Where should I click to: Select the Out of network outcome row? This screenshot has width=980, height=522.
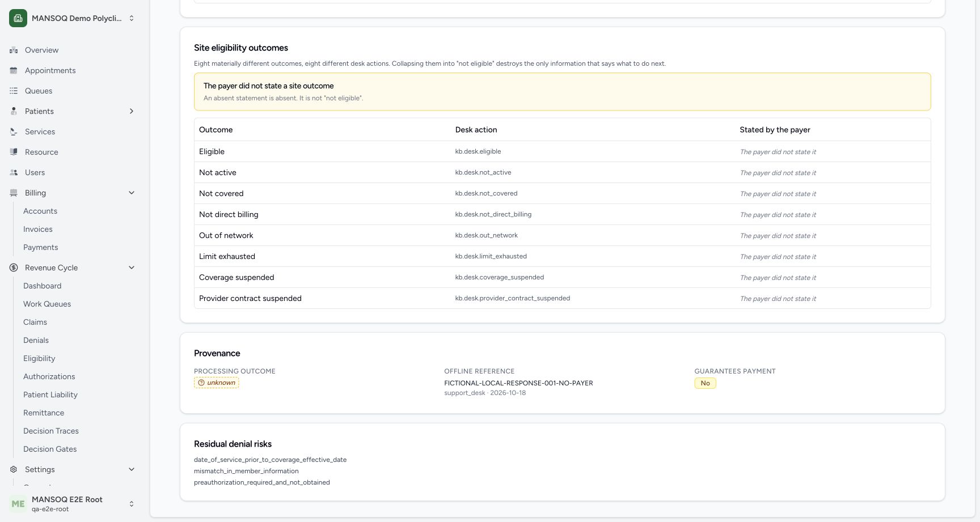tap(563, 235)
